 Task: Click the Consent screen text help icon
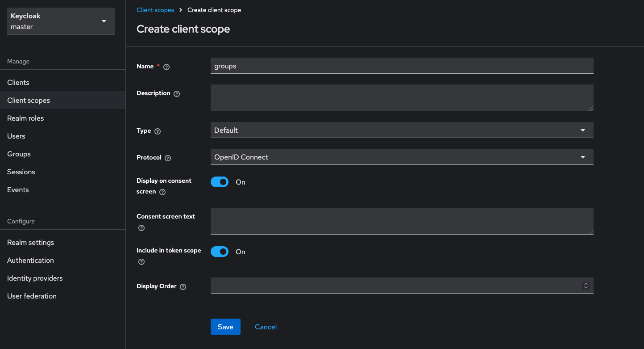[x=141, y=228]
